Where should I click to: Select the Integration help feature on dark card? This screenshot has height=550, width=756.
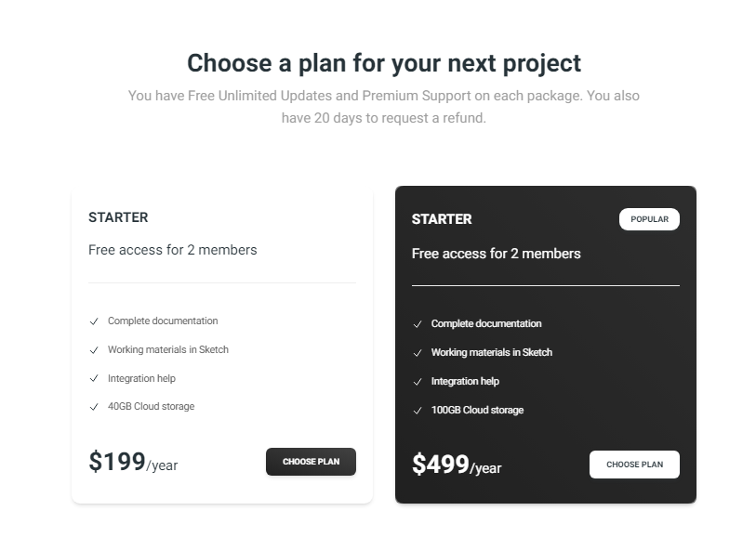click(x=465, y=381)
